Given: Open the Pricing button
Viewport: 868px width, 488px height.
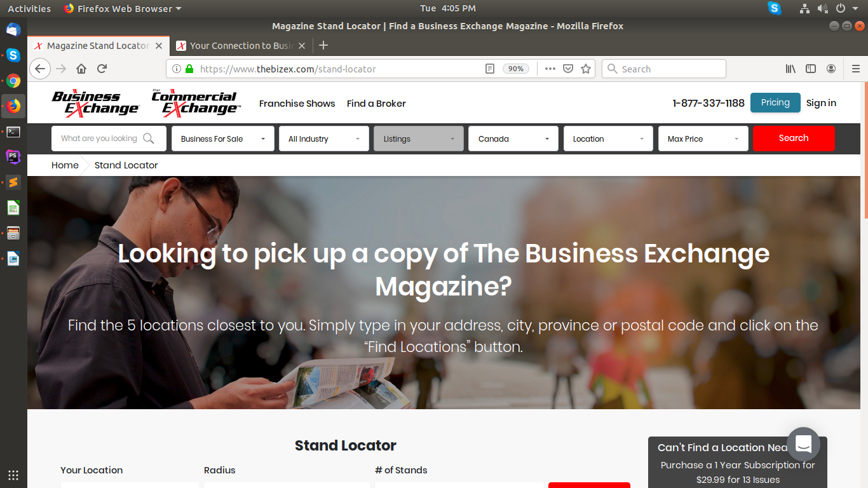Looking at the screenshot, I should coord(775,103).
